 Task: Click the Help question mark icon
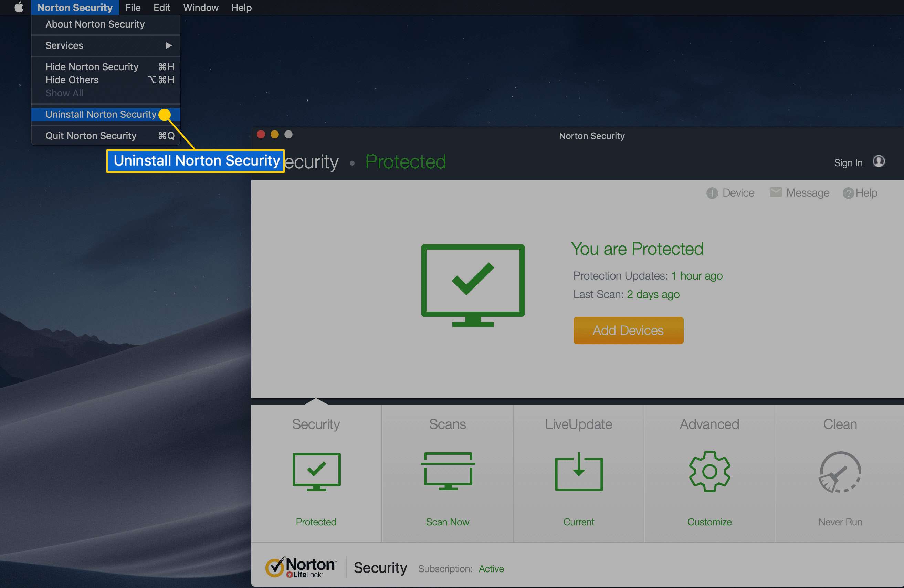847,194
